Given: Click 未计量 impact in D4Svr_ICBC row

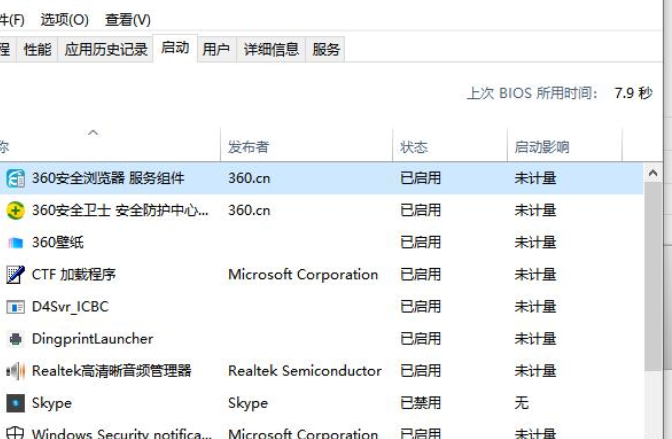Looking at the screenshot, I should [535, 307].
